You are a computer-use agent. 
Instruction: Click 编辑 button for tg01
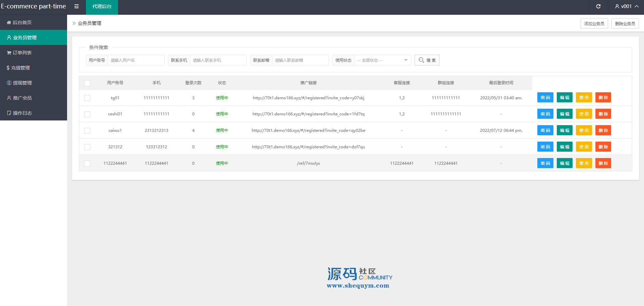(565, 98)
